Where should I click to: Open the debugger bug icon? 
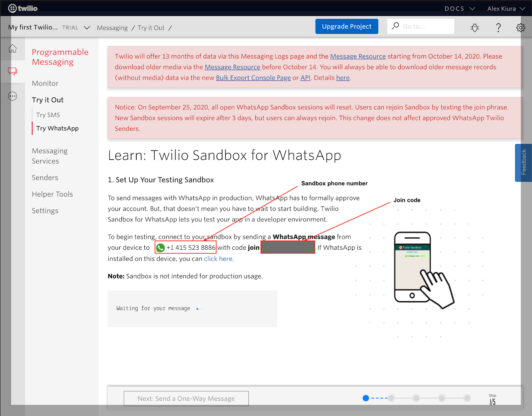coord(475,27)
